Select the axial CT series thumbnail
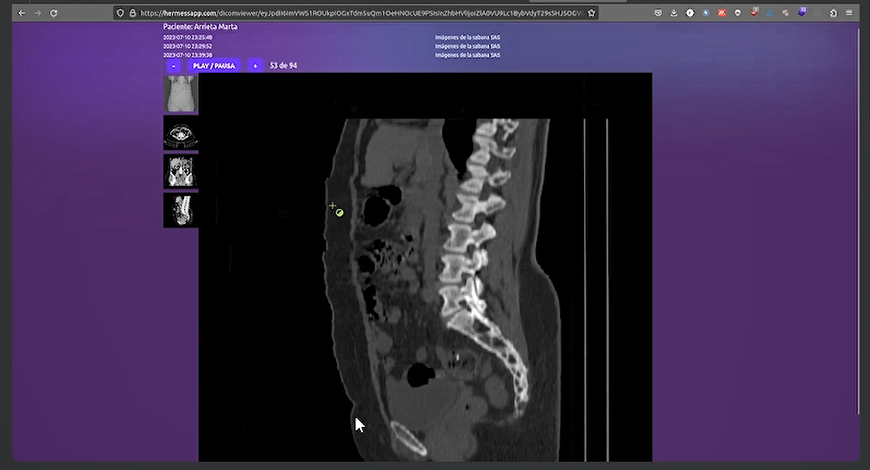The height and width of the screenshot is (470, 870). tap(181, 133)
